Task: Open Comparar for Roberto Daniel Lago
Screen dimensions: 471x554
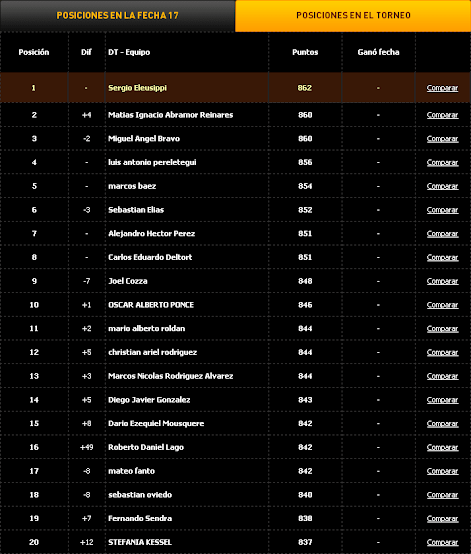Action: (442, 447)
